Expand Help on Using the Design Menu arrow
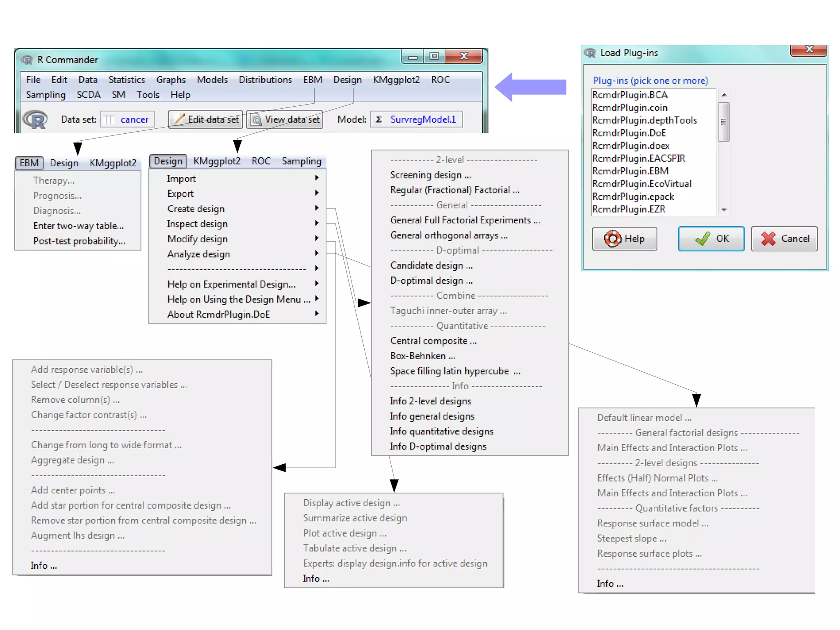 (317, 299)
